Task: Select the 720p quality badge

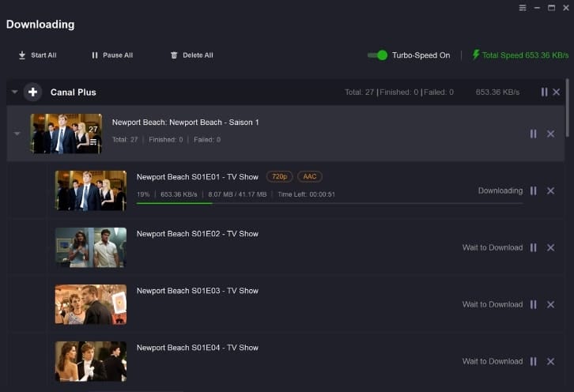Action: click(279, 177)
